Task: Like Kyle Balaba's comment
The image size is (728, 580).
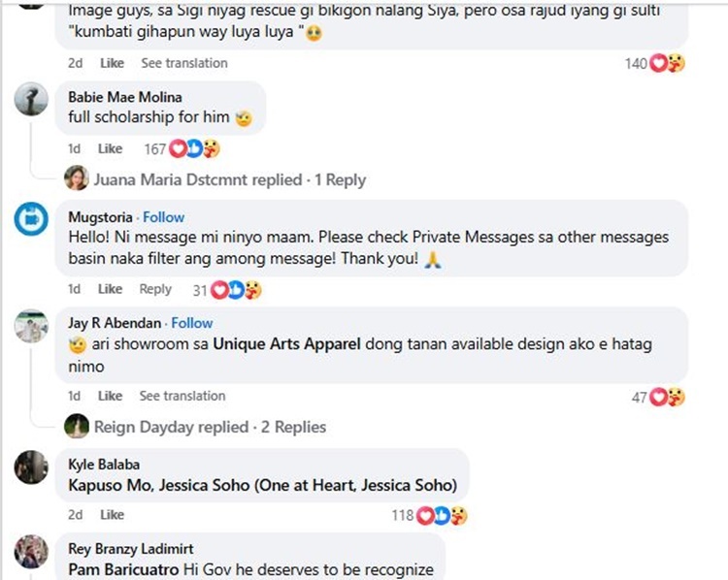Action: pyautogui.click(x=113, y=515)
